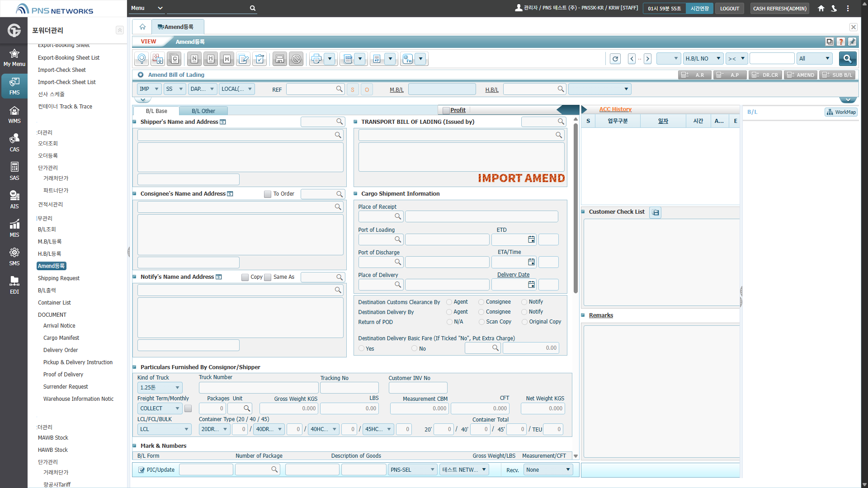Select Original Copy radio for Return of POD

[525, 322]
